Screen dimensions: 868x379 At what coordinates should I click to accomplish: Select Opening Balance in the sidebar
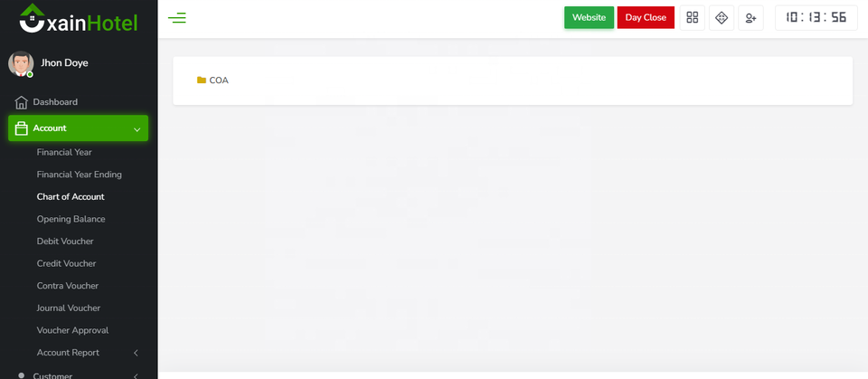pyautogui.click(x=71, y=219)
